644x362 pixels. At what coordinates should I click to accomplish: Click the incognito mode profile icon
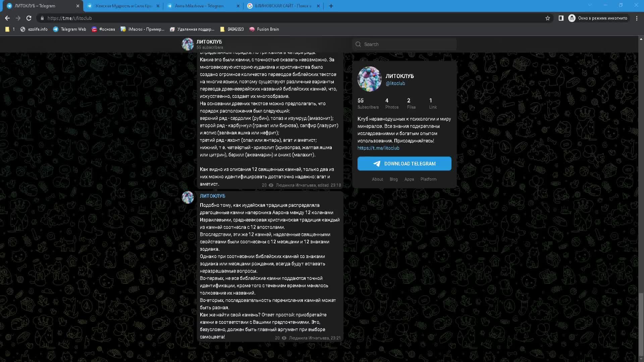pos(572,18)
